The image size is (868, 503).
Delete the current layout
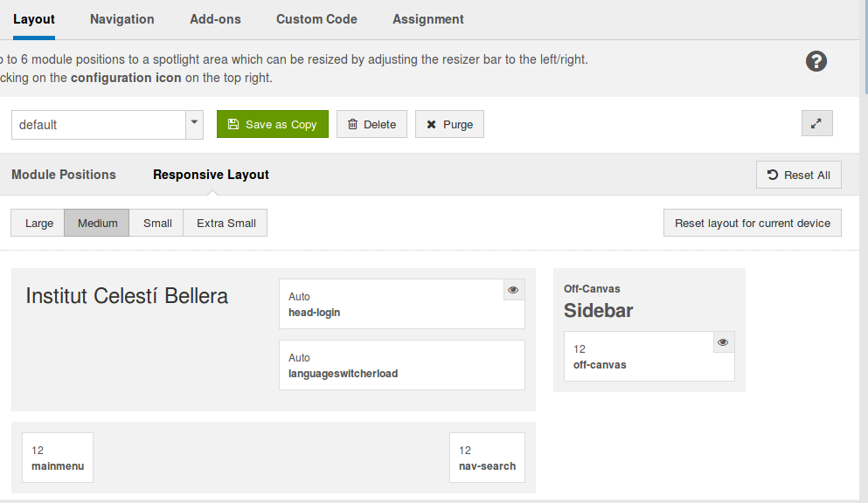372,124
